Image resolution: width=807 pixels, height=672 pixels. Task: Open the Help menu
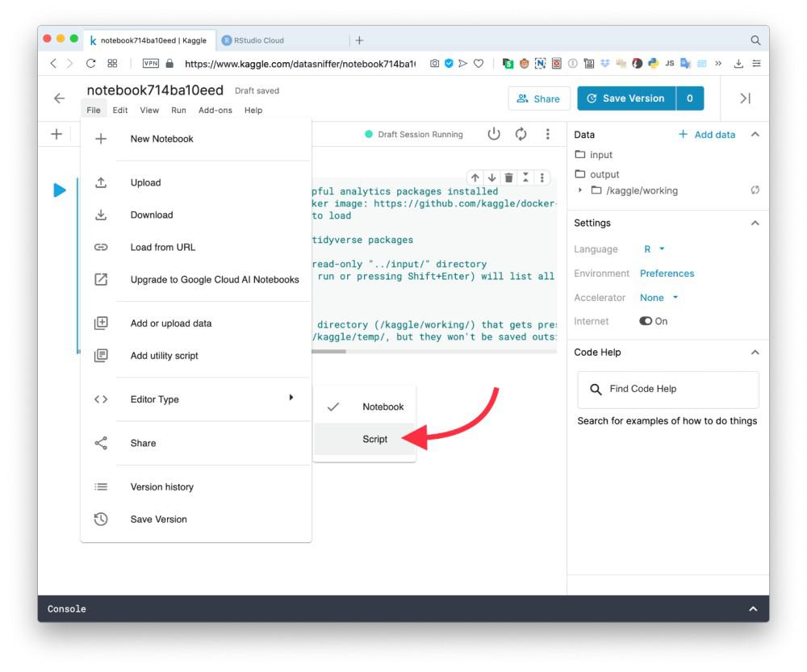click(253, 110)
